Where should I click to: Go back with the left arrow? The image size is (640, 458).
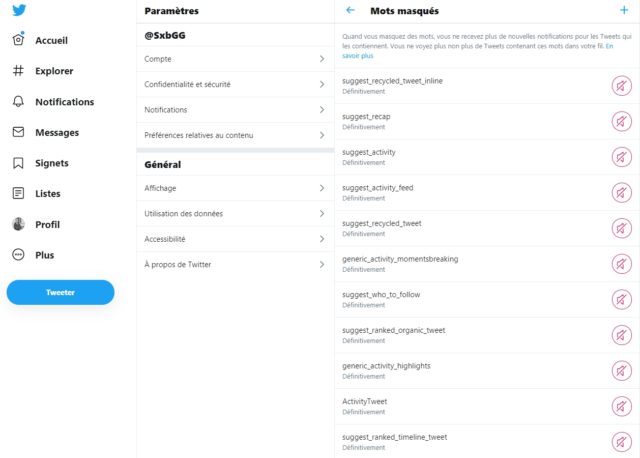[x=350, y=10]
